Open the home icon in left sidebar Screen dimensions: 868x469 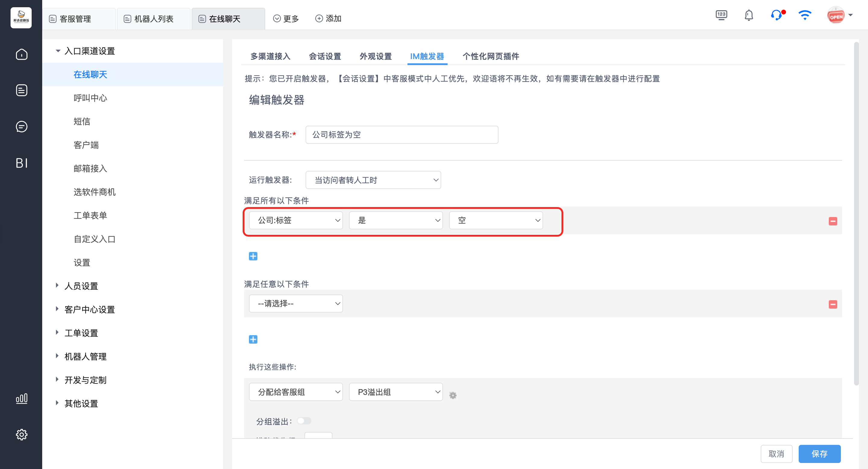[22, 54]
